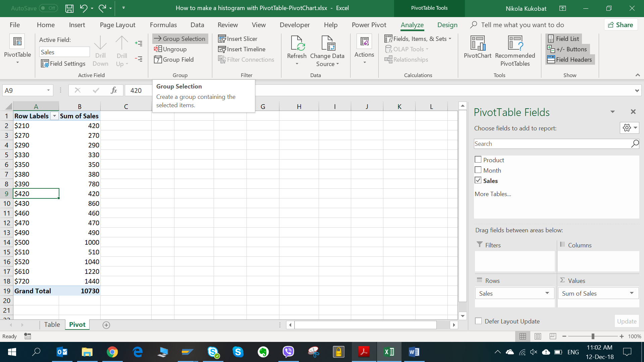The image size is (644, 362).
Task: Switch to the Table sheet tab
Action: pos(52,324)
